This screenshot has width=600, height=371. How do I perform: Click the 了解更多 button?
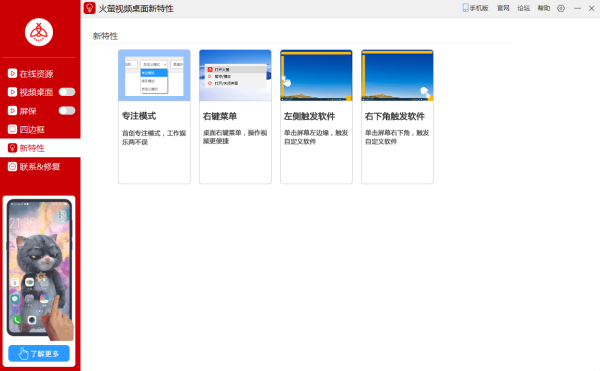tap(39, 353)
